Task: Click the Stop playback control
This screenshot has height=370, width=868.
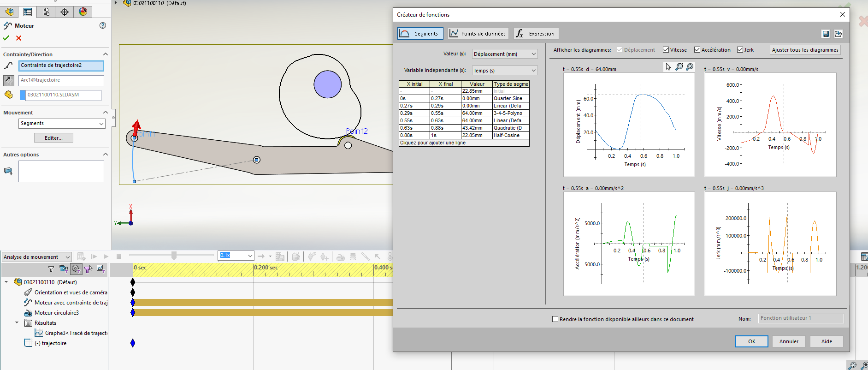Action: (x=119, y=257)
